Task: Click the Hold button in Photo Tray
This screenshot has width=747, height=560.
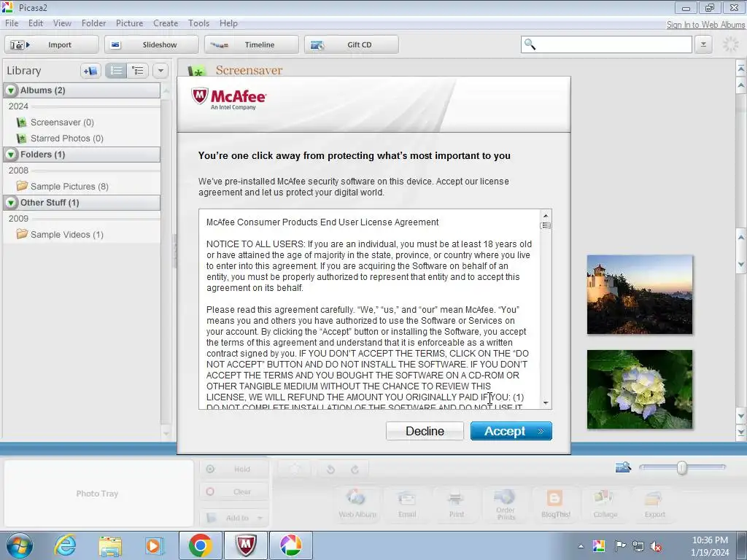Action: 233,469
